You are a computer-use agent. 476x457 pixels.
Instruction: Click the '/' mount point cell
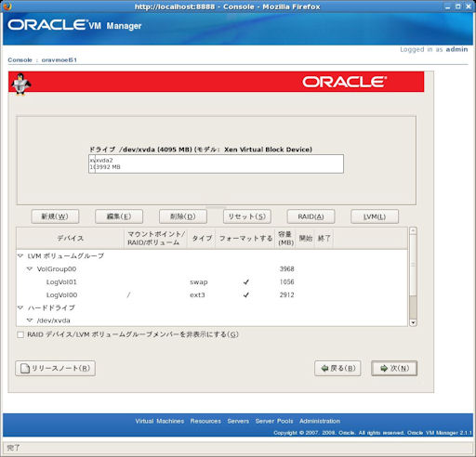[x=128, y=295]
